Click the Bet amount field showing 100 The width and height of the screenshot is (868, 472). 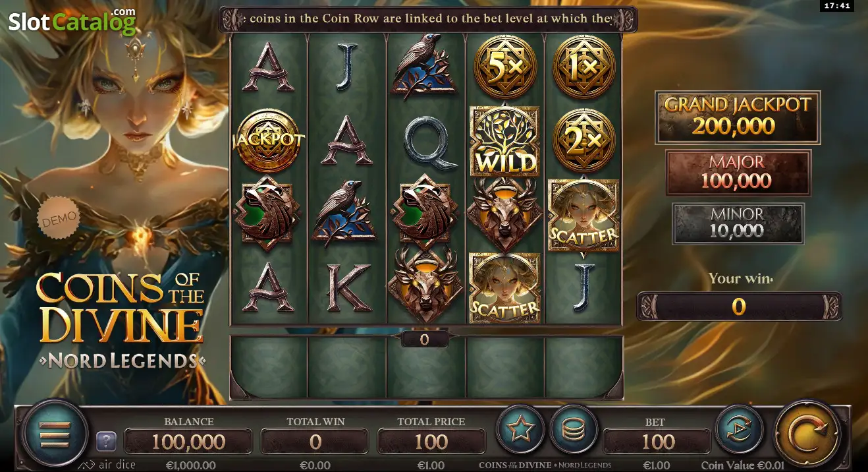657,442
